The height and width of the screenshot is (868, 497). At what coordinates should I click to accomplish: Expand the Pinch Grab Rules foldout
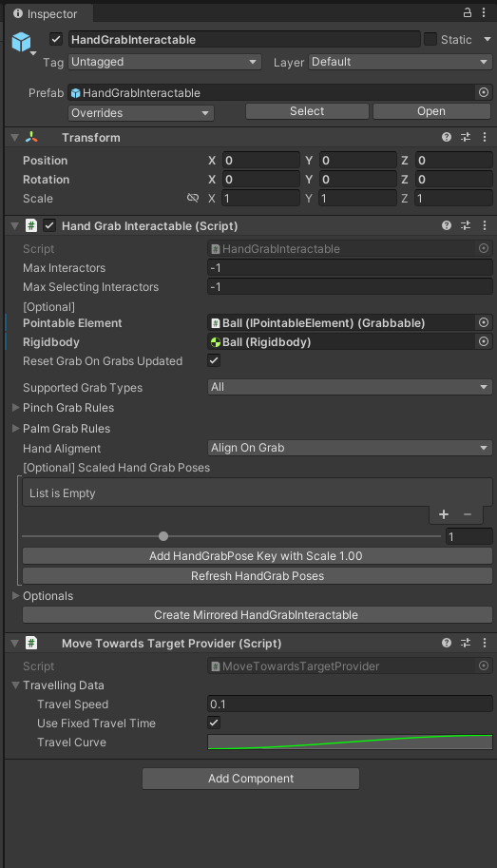[15, 408]
